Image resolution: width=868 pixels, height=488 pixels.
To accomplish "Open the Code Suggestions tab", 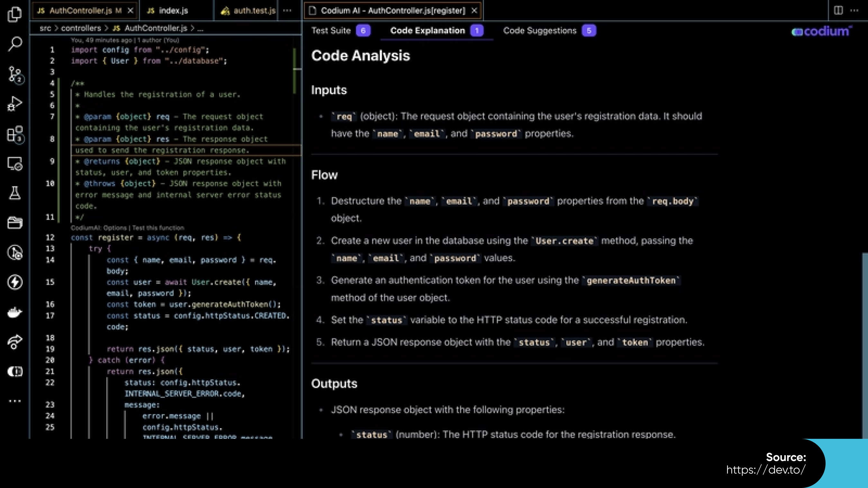I will (x=549, y=31).
